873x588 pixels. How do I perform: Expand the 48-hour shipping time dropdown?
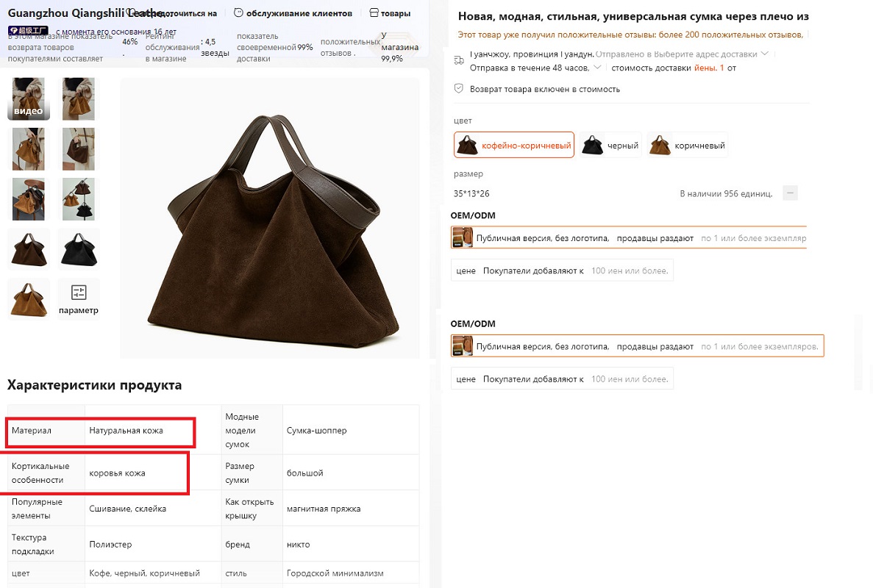tap(597, 68)
